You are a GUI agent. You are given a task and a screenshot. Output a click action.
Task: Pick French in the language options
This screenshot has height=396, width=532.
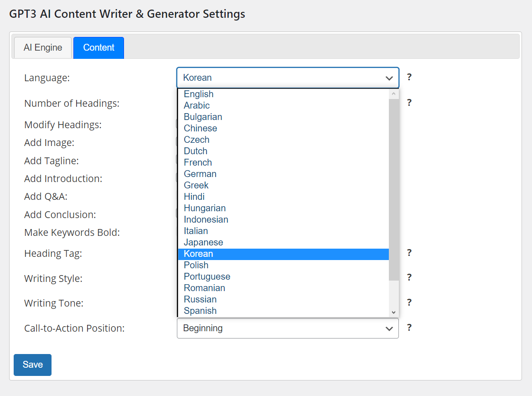pos(283,162)
